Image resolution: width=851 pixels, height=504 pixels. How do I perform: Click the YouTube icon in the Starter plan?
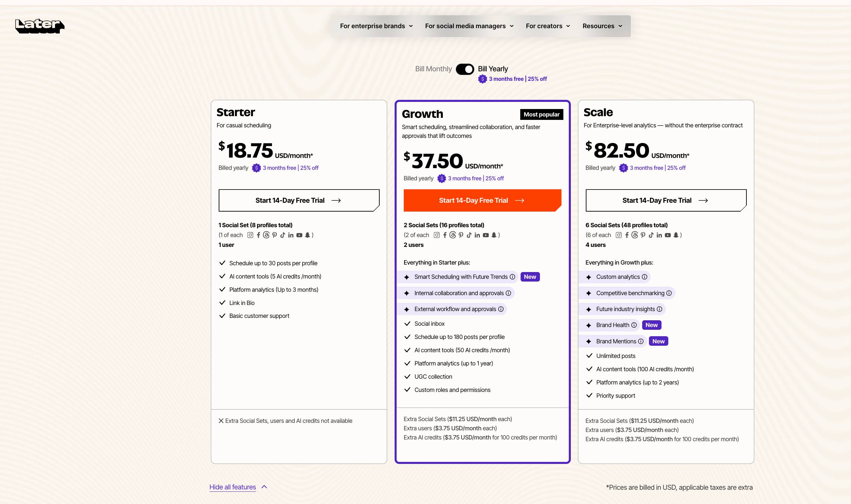coord(299,235)
